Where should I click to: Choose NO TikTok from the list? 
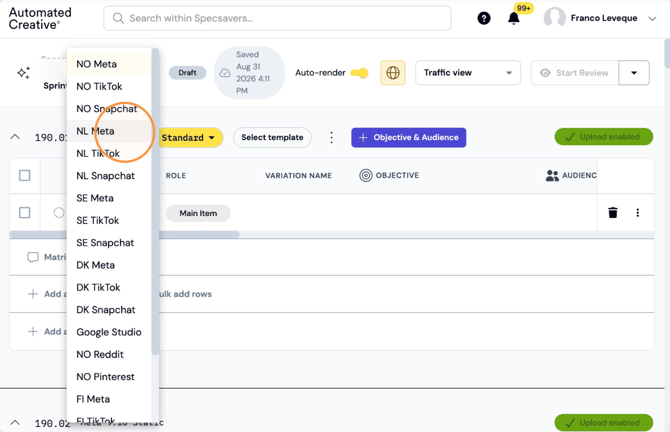pyautogui.click(x=109, y=86)
